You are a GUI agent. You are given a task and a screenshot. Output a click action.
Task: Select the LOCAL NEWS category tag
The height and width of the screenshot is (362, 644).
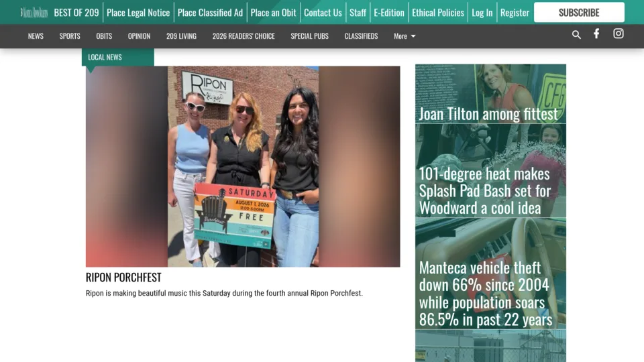[x=118, y=57]
